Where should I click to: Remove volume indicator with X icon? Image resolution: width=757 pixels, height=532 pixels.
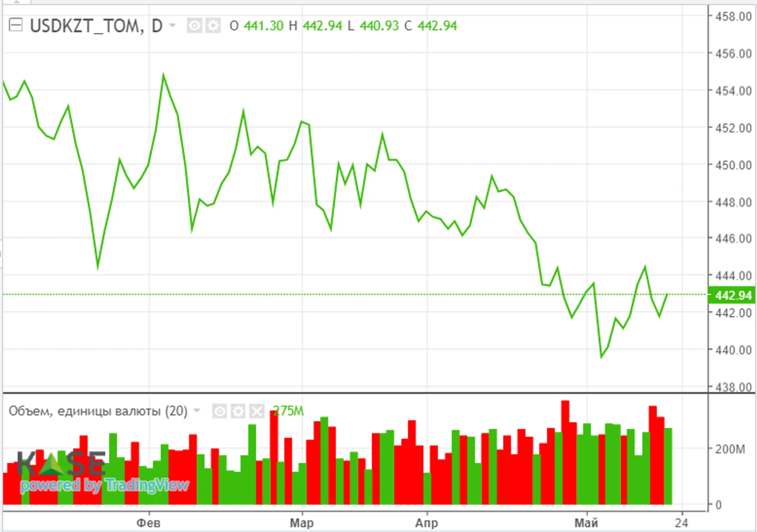coord(257,411)
